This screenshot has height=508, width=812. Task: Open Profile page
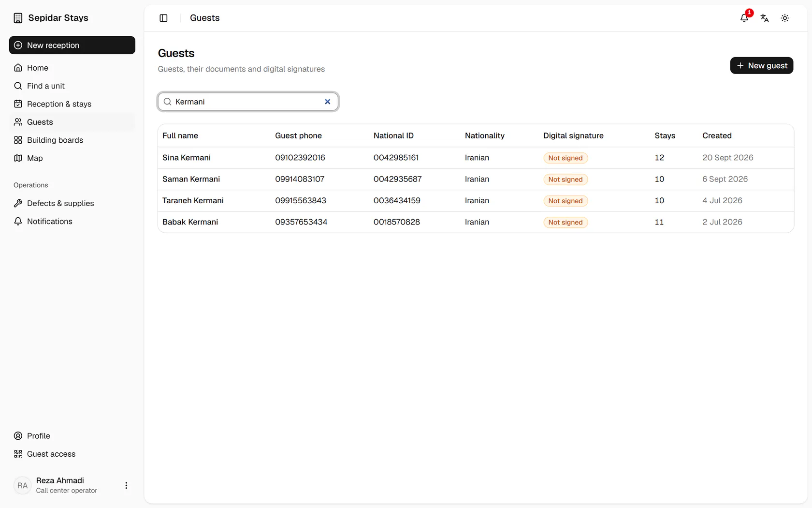tap(72, 436)
